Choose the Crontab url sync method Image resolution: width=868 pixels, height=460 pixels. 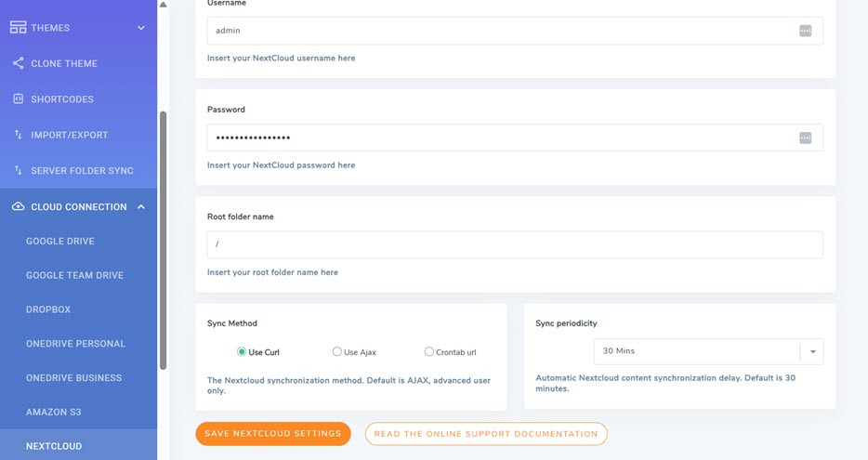428,352
